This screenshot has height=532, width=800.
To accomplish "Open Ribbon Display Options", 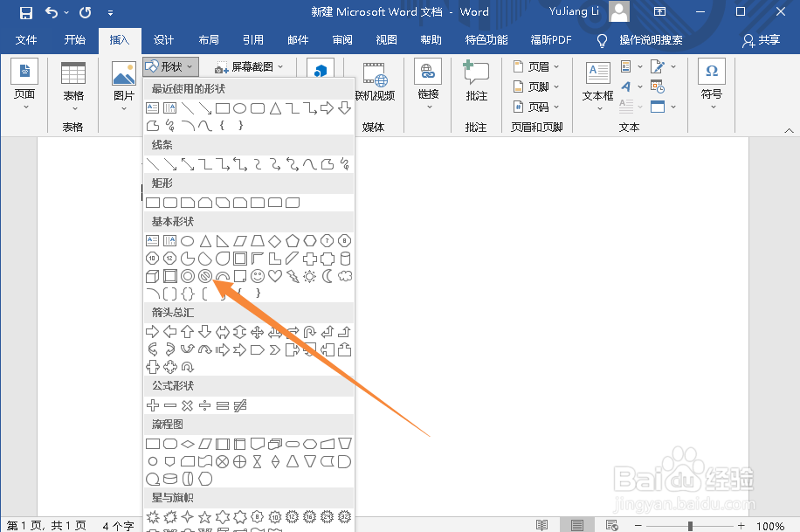I will (x=659, y=11).
